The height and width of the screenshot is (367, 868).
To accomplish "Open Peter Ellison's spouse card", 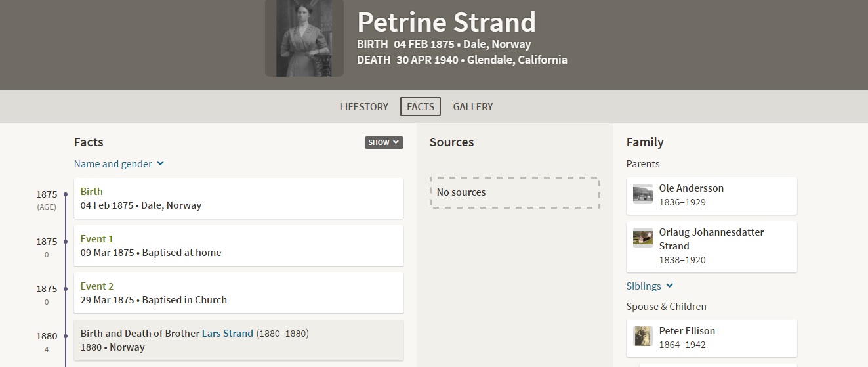I will click(712, 337).
